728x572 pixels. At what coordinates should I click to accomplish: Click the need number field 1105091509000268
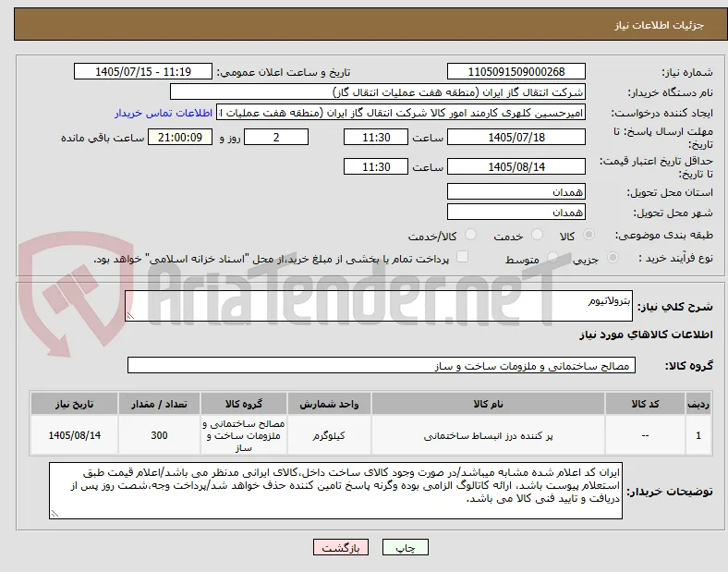[x=516, y=71]
